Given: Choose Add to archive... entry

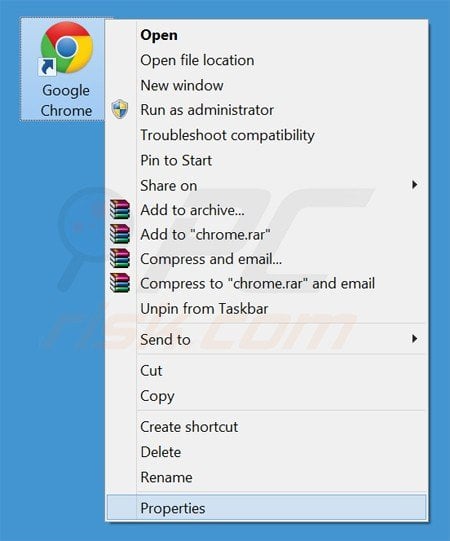Looking at the screenshot, I should (x=266, y=210).
